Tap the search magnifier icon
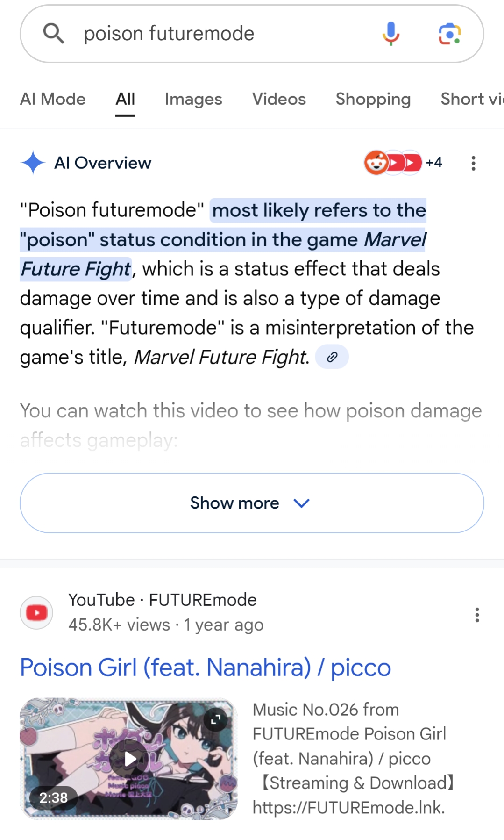Viewport: 504px width, 840px height. point(53,34)
